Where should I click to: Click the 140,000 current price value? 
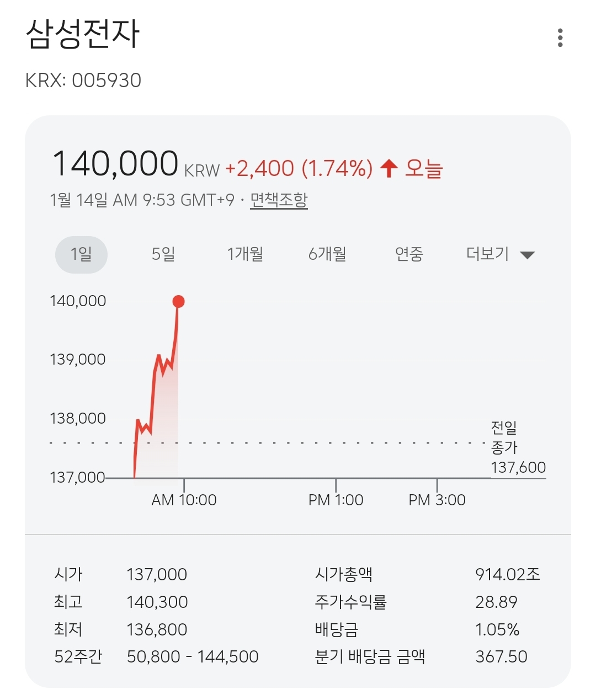115,164
